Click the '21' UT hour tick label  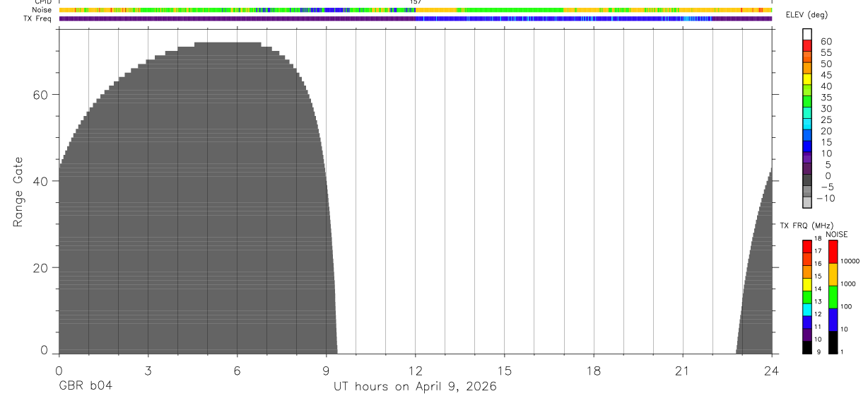point(683,371)
